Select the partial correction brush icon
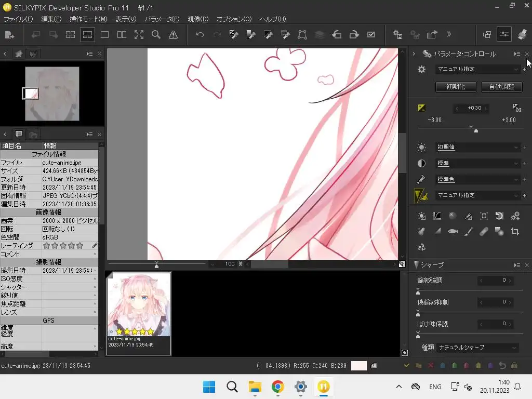Viewport: 532px width, 399px height. pos(468,231)
